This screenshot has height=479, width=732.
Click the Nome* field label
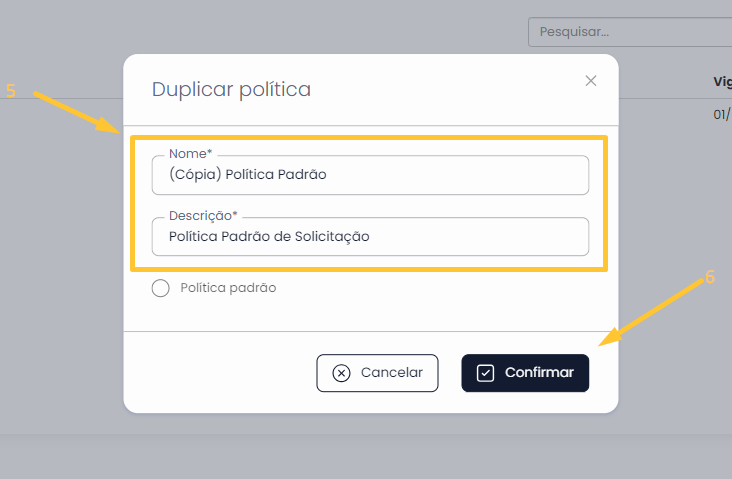tap(190, 153)
